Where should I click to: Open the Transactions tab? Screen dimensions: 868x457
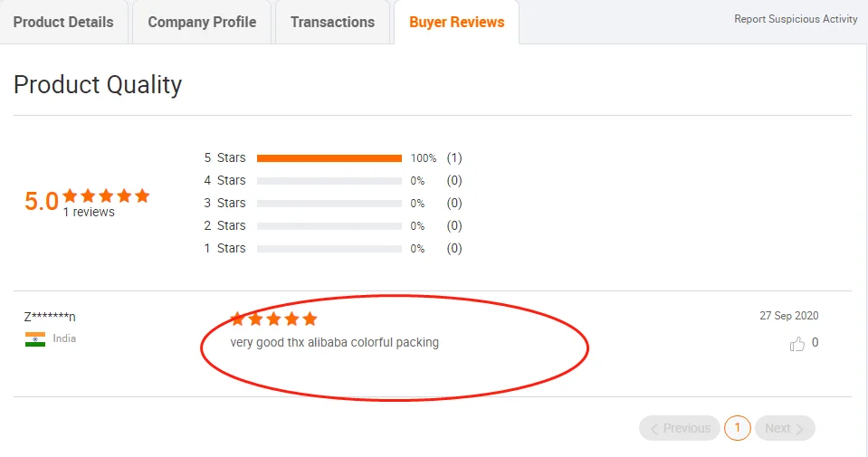pyautogui.click(x=332, y=22)
